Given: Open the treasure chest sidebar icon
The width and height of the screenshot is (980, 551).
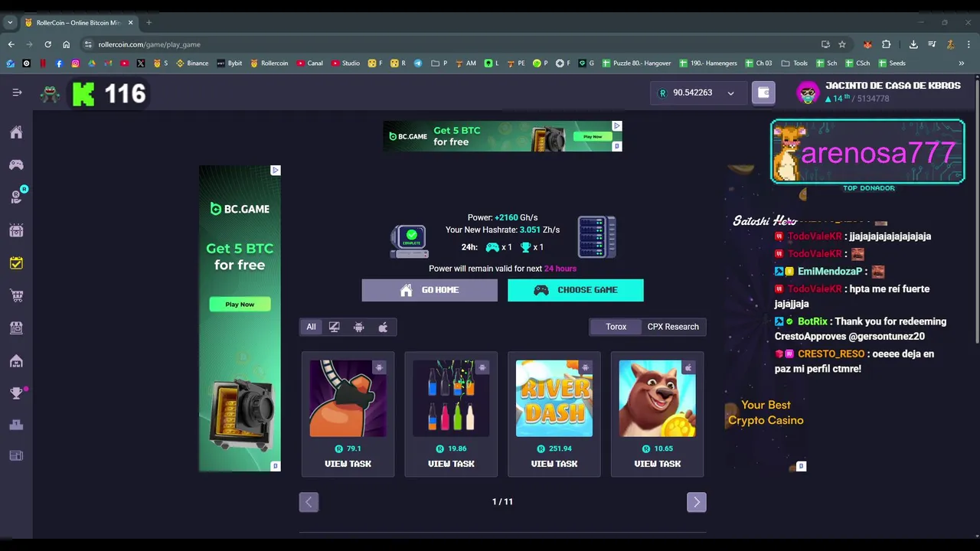Looking at the screenshot, I should 16,230.
